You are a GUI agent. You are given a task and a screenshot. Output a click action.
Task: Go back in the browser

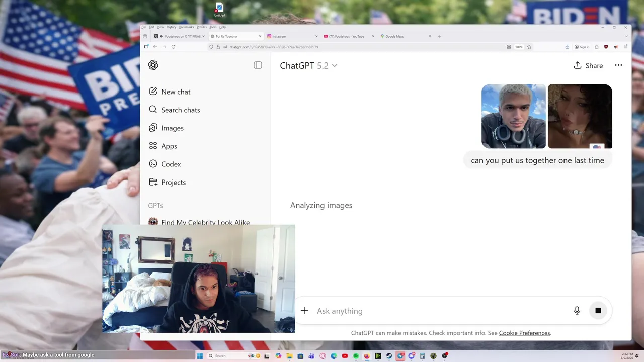(155, 47)
